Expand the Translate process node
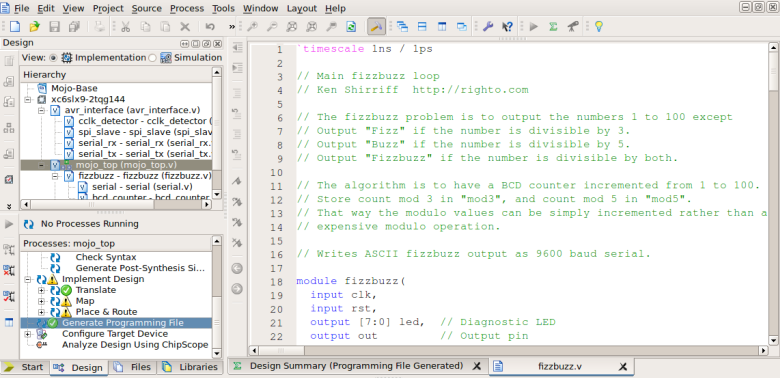Screen dimensions: 780x378 click(x=41, y=290)
